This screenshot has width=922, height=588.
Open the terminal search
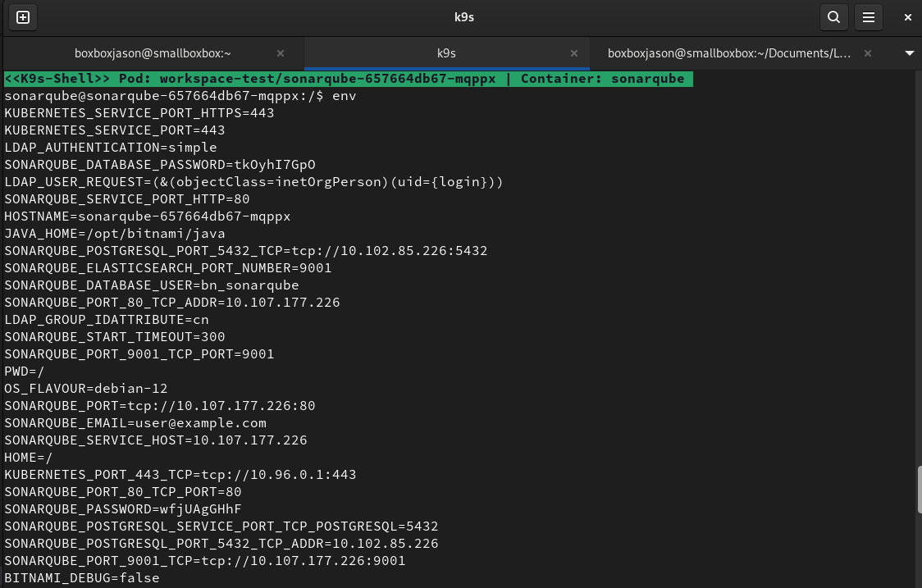coord(833,17)
